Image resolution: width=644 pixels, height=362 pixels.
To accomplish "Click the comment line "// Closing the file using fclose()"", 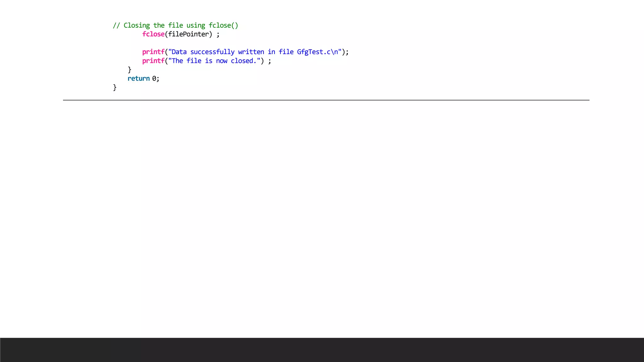I will [175, 25].
